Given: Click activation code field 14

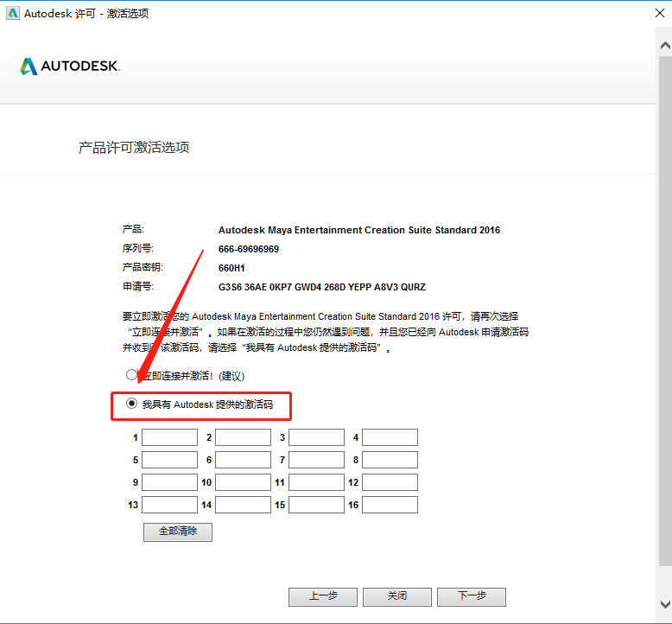Looking at the screenshot, I should tap(243, 505).
